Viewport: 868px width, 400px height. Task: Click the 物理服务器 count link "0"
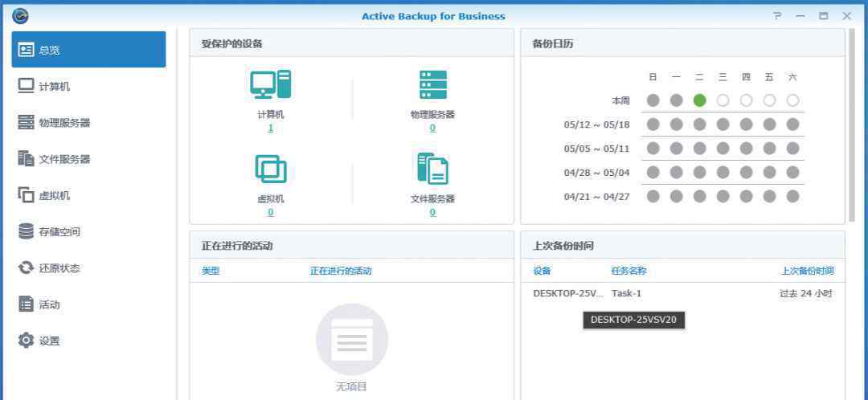point(432,128)
